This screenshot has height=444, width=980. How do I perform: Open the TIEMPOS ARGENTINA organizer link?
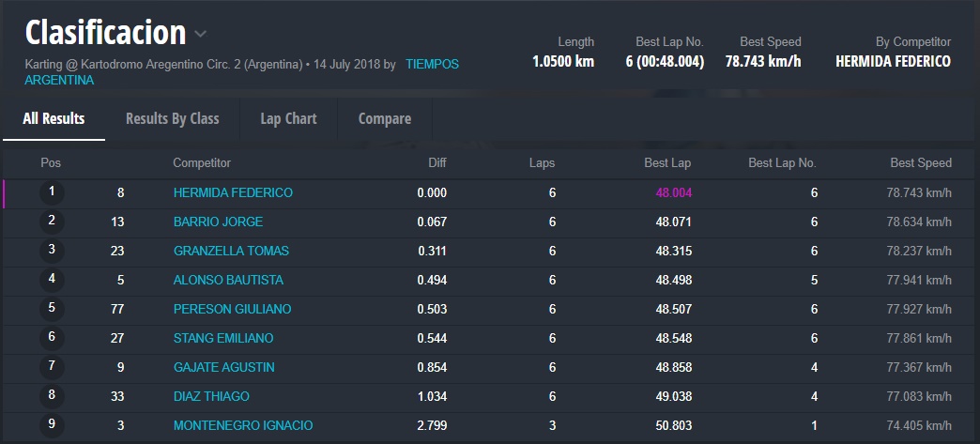(432, 64)
